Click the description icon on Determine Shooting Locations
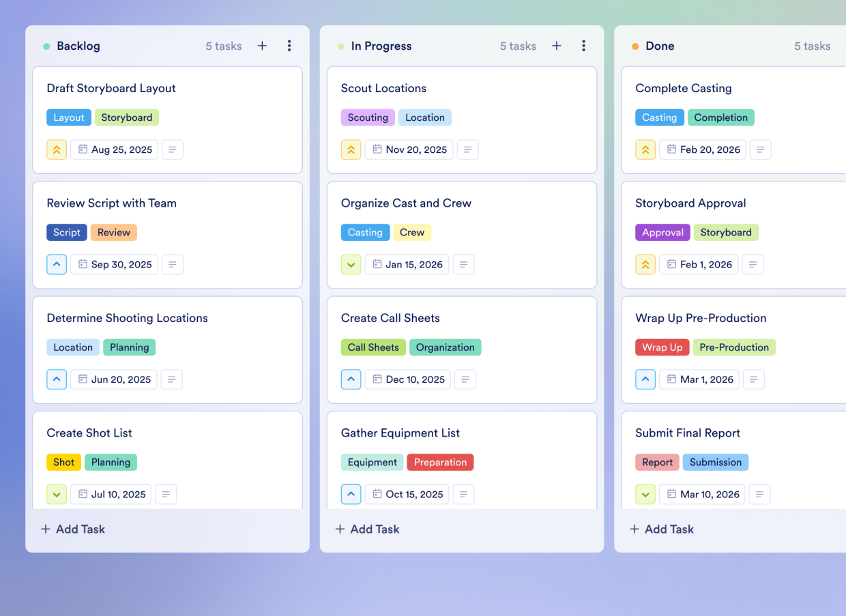846x616 pixels. coord(171,379)
